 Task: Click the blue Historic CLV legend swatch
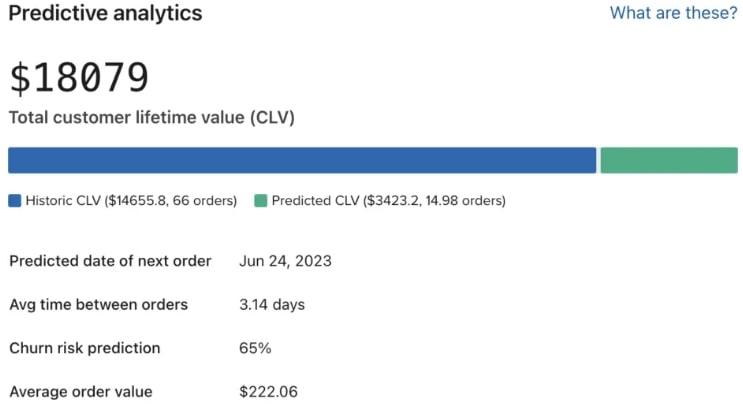15,201
